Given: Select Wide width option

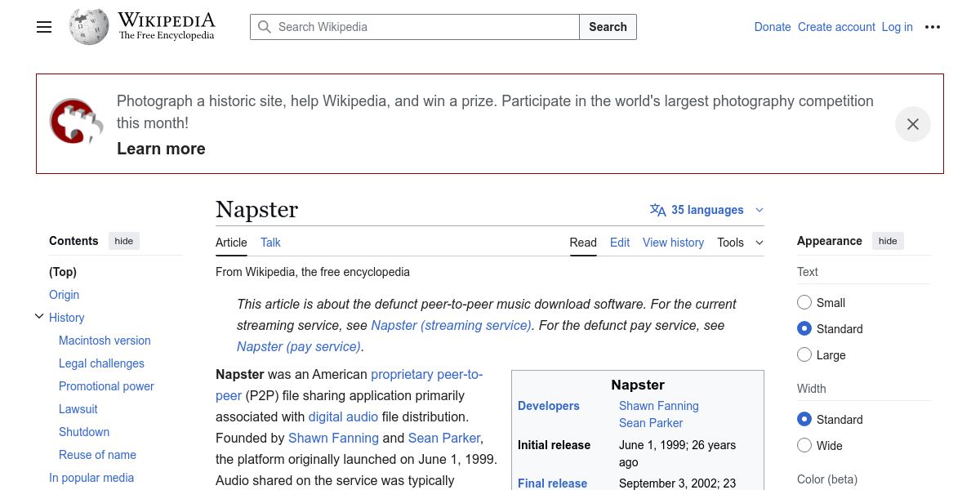Looking at the screenshot, I should (x=804, y=445).
